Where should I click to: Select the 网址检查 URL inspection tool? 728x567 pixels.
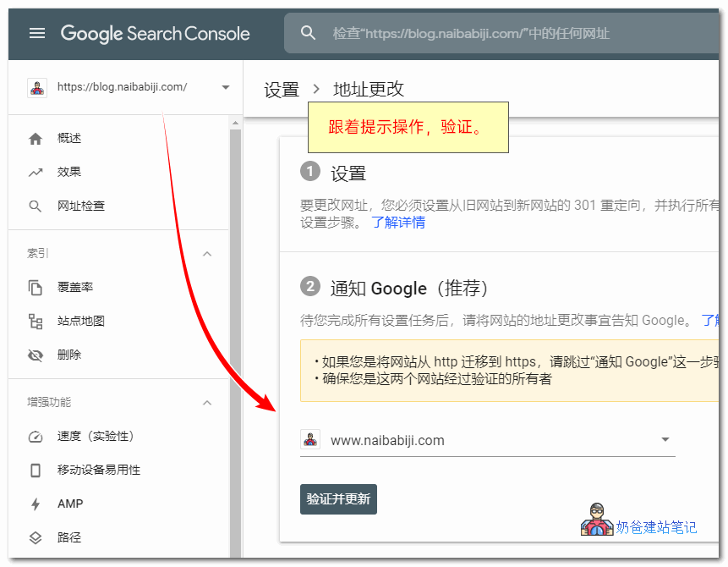34,205
